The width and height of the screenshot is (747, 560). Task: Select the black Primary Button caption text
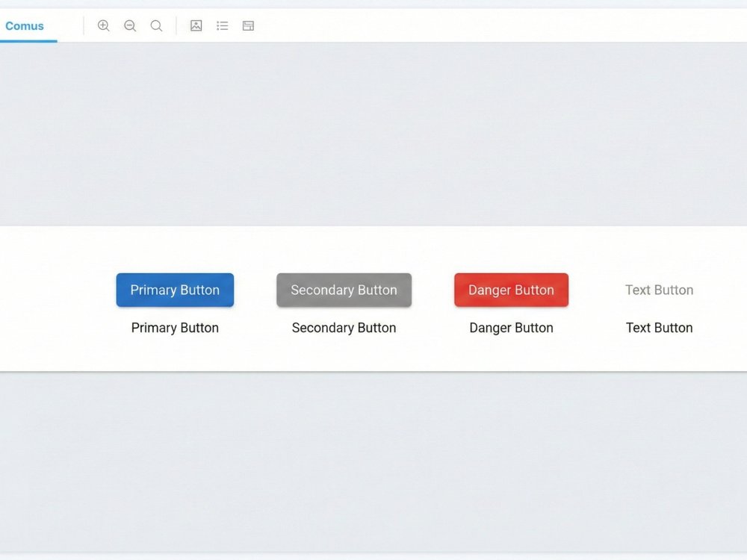175,328
